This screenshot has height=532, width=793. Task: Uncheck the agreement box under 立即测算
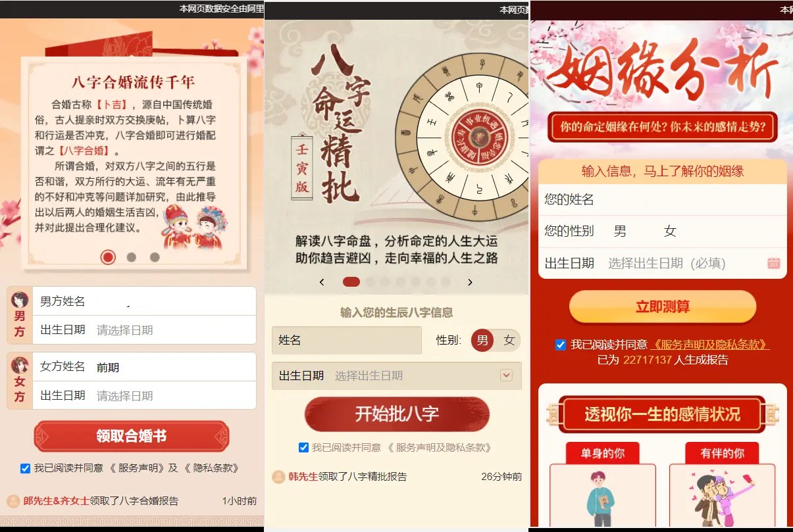pyautogui.click(x=561, y=345)
